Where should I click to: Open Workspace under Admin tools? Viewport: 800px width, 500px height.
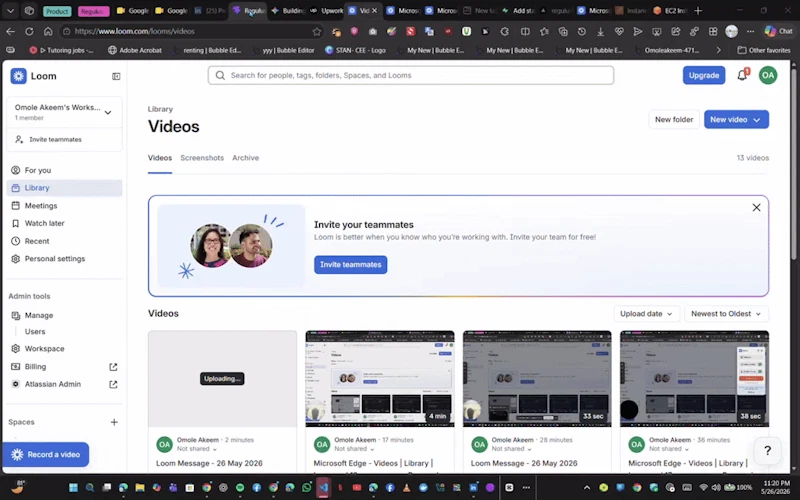click(x=64, y=348)
